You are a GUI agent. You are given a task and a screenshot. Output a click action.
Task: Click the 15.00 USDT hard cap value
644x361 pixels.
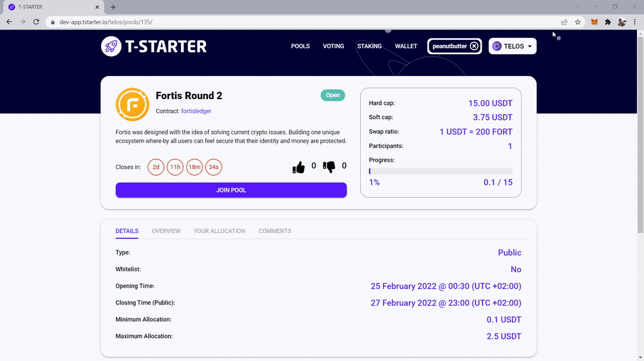pos(490,104)
